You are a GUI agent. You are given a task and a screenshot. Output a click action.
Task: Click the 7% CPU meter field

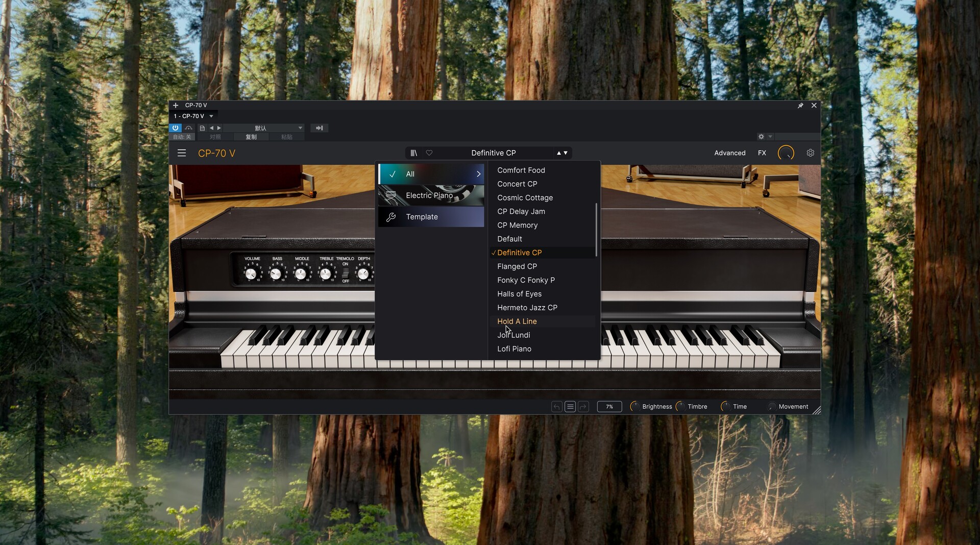click(x=609, y=407)
